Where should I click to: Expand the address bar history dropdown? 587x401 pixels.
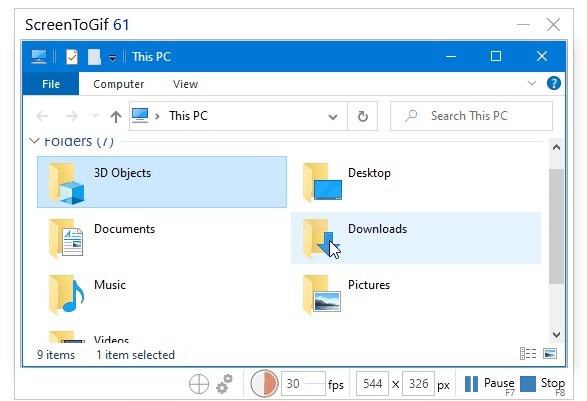[x=332, y=116]
